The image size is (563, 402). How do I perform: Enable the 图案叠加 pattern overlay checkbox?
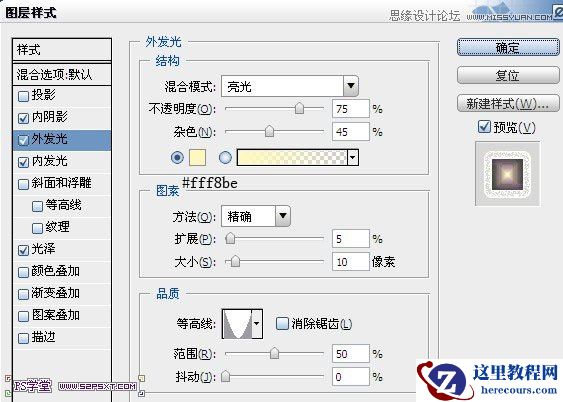(23, 316)
